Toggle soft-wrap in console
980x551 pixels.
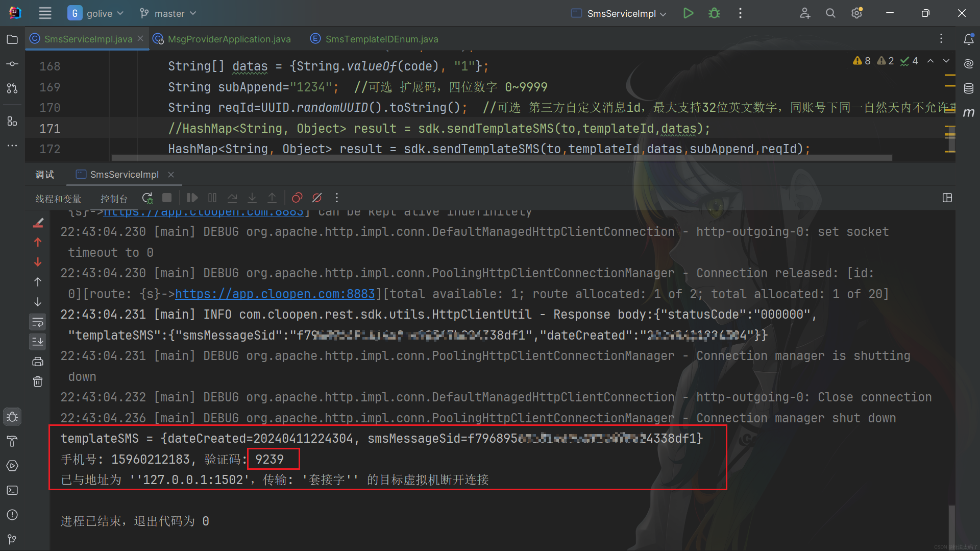(x=38, y=322)
